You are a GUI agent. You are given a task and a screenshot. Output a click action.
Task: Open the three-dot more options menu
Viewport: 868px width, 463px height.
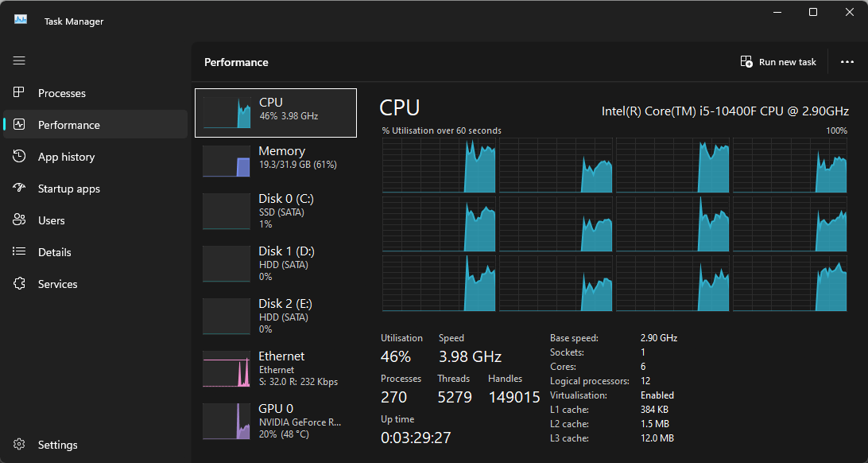pyautogui.click(x=847, y=62)
